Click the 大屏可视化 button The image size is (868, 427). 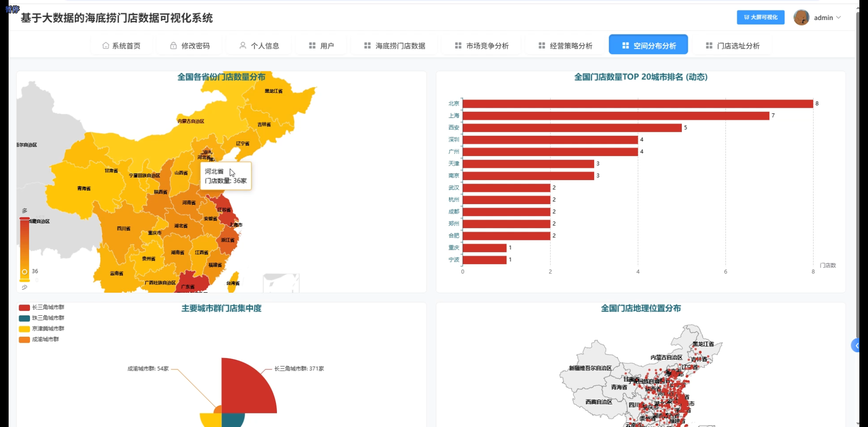(x=760, y=17)
